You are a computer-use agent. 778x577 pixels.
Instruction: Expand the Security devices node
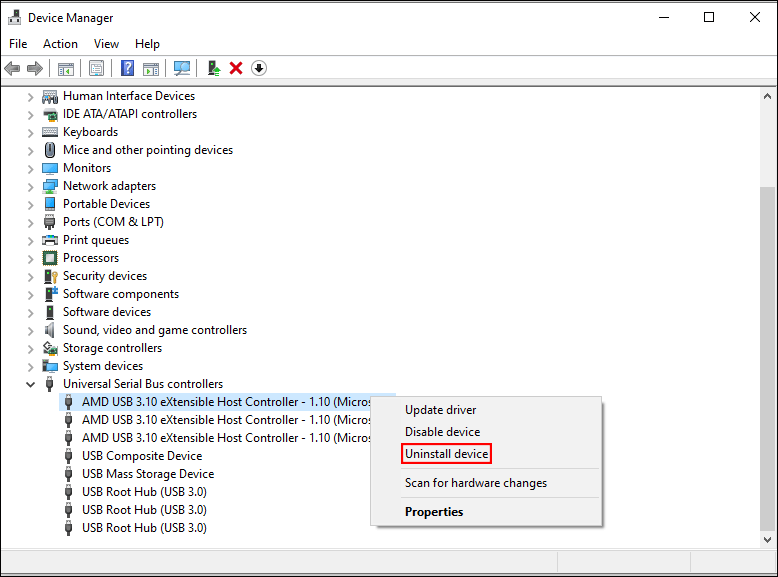[x=30, y=277]
